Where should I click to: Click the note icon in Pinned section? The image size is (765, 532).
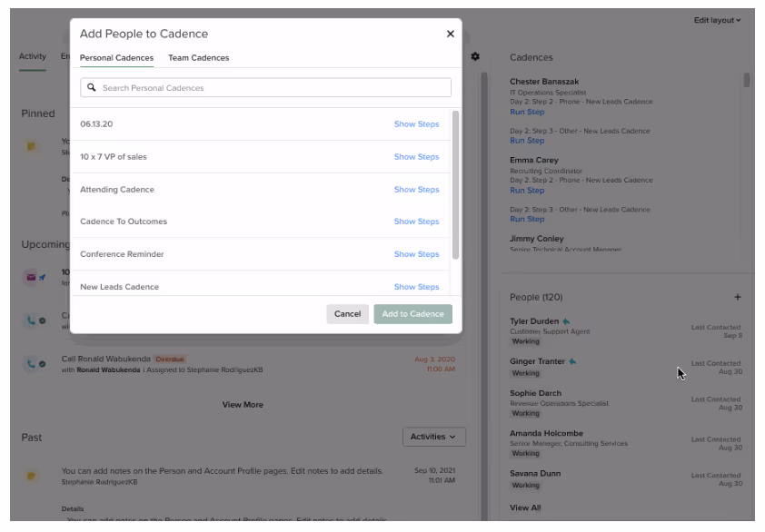tap(31, 146)
